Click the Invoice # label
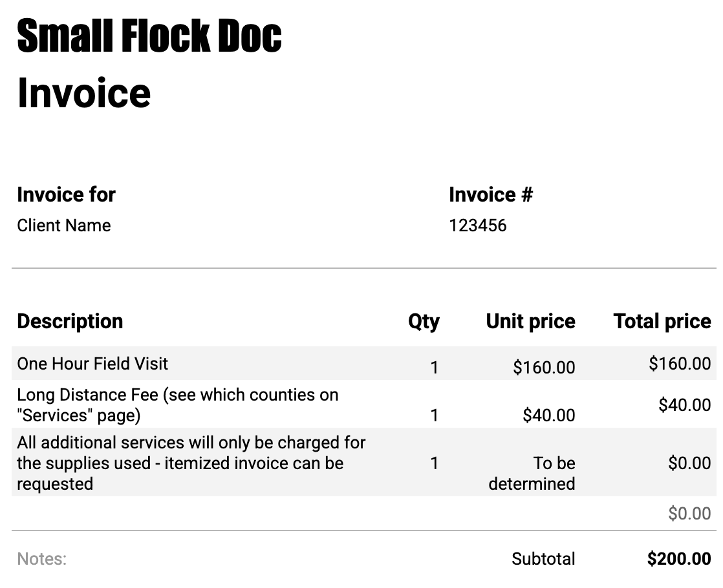This screenshot has height=588, width=723. [x=491, y=194]
